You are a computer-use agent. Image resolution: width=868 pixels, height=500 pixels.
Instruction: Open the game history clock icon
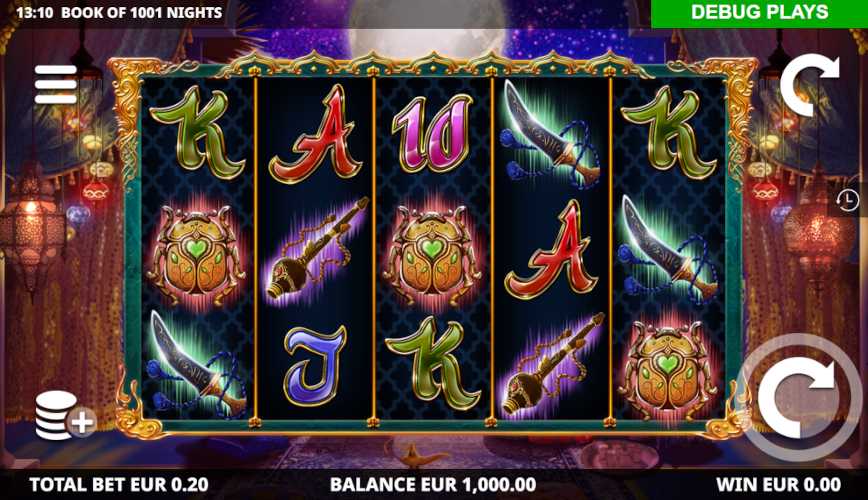point(848,200)
